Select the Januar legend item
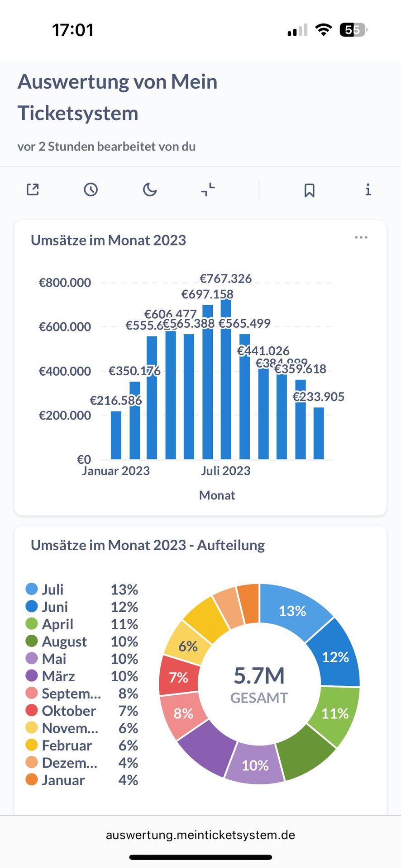The height and width of the screenshot is (868, 401). pyautogui.click(x=63, y=780)
